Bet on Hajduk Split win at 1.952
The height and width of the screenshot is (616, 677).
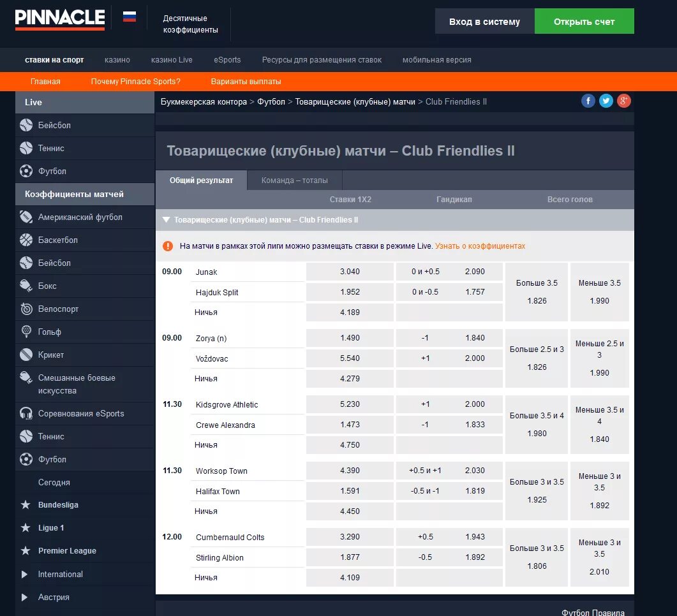click(350, 292)
